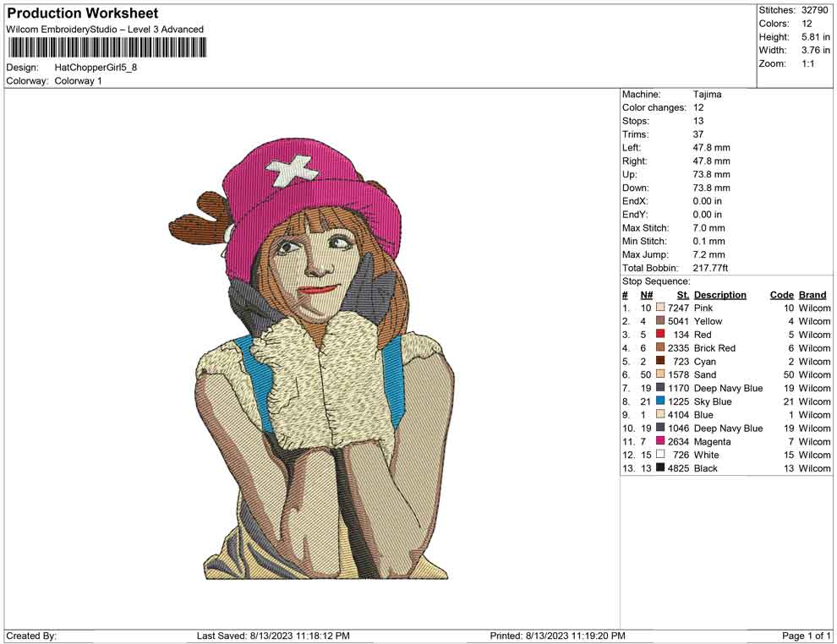This screenshot has height=644, width=837.
Task: Click the Machine value 'Tajima'
Action: tap(708, 95)
